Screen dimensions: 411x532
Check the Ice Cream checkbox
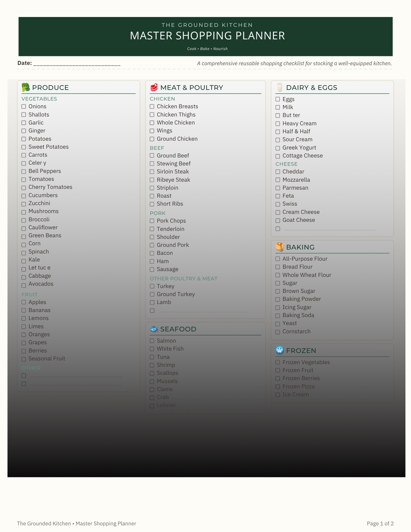278,395
